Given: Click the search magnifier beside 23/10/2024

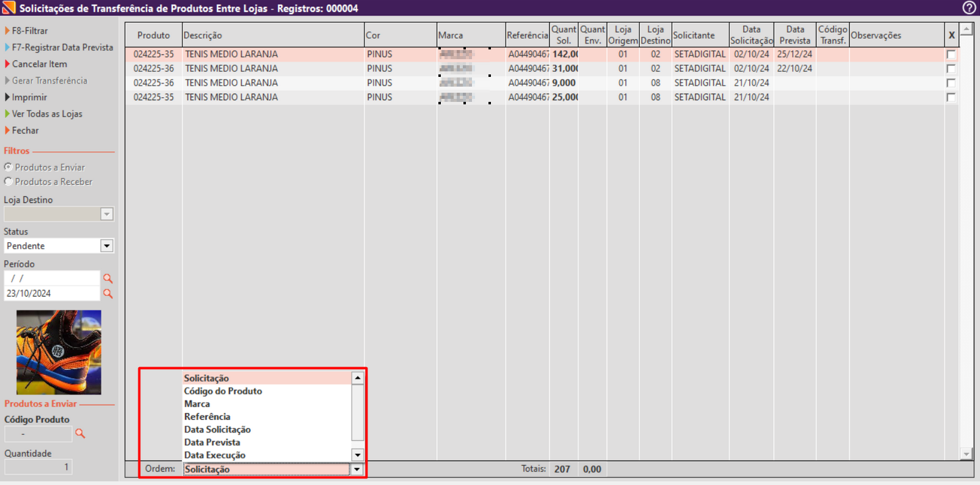Looking at the screenshot, I should click(x=108, y=293).
